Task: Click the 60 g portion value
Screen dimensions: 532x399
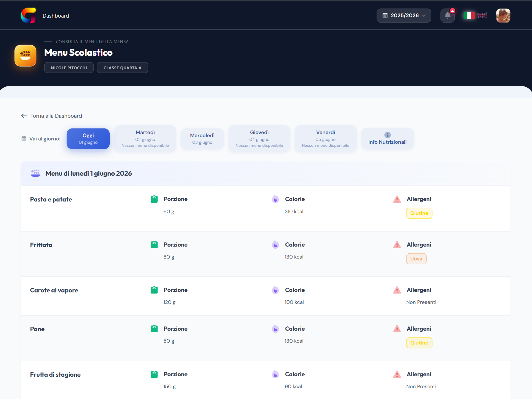Action: click(169, 212)
